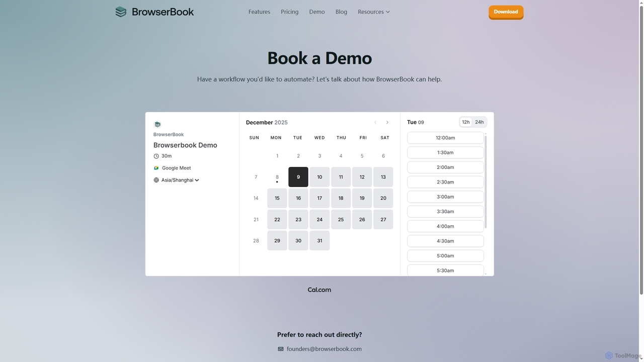Select December 11 in the calendar
The height and width of the screenshot is (362, 644).
click(x=341, y=177)
